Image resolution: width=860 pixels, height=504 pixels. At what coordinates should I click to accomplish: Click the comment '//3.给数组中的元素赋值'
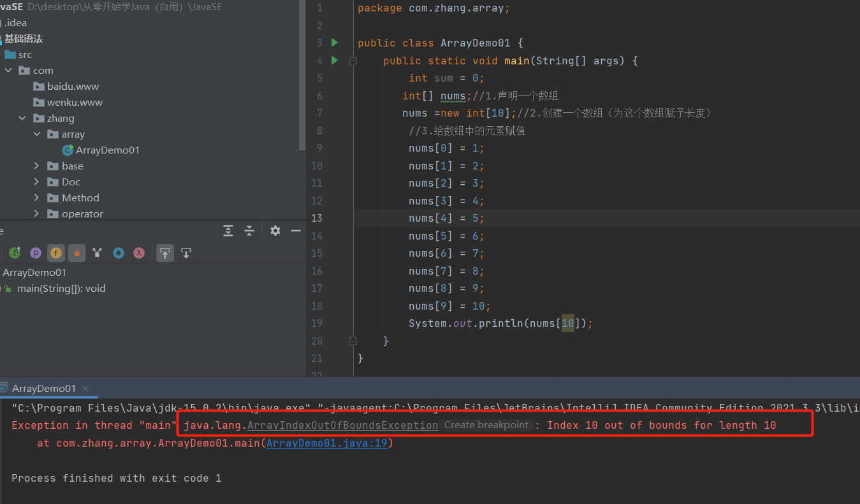(467, 131)
